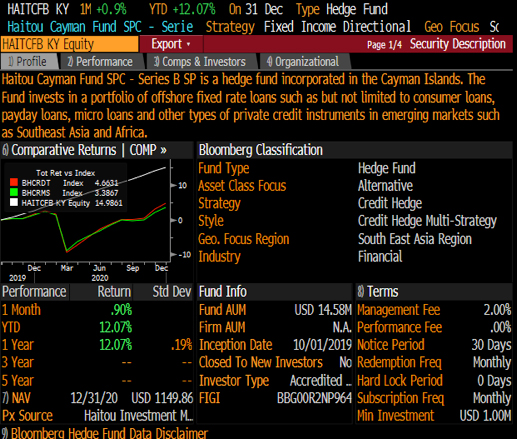Click the top Redemption Freq Monthly value
Screen dimensions: 517x439
click(492, 363)
